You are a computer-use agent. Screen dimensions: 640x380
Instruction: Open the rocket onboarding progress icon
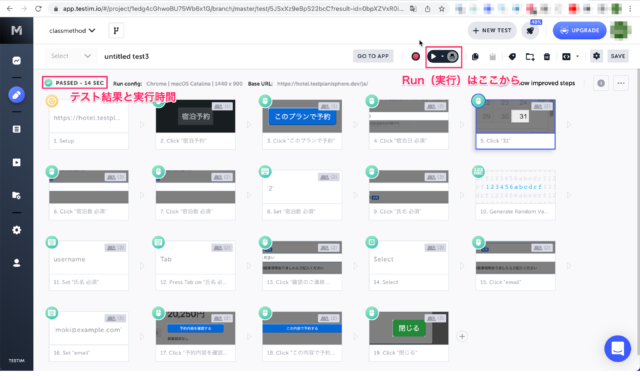click(530, 31)
